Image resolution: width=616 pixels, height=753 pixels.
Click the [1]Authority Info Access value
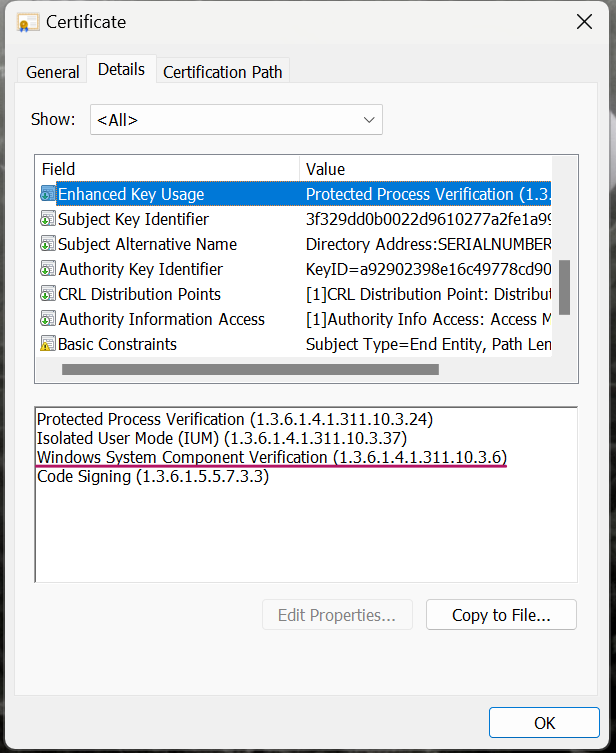click(428, 319)
